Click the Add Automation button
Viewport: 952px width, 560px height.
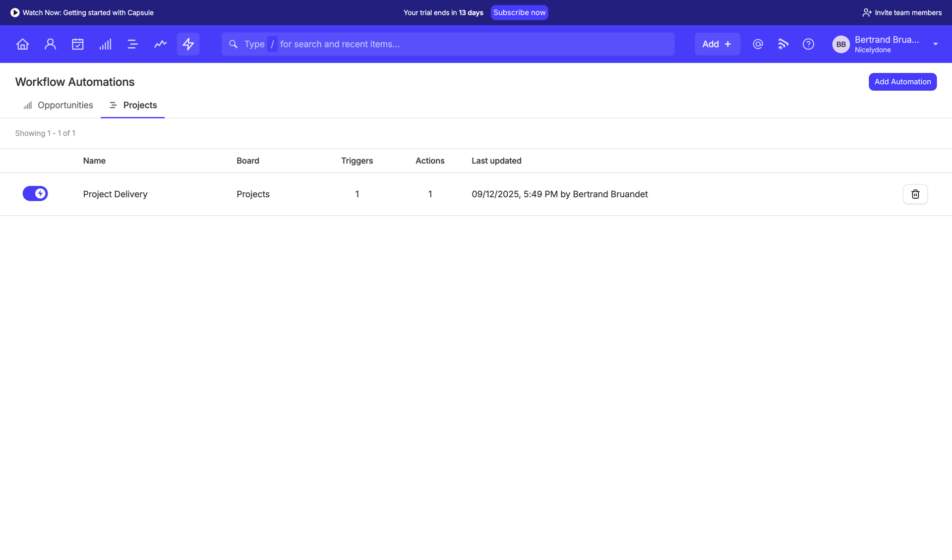(x=902, y=81)
